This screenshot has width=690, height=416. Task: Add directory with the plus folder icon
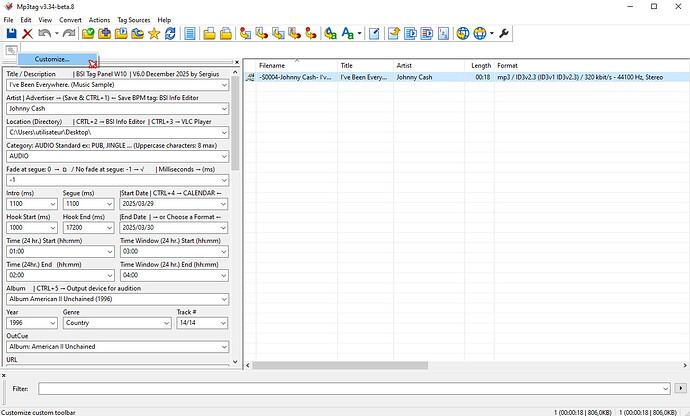[104, 33]
